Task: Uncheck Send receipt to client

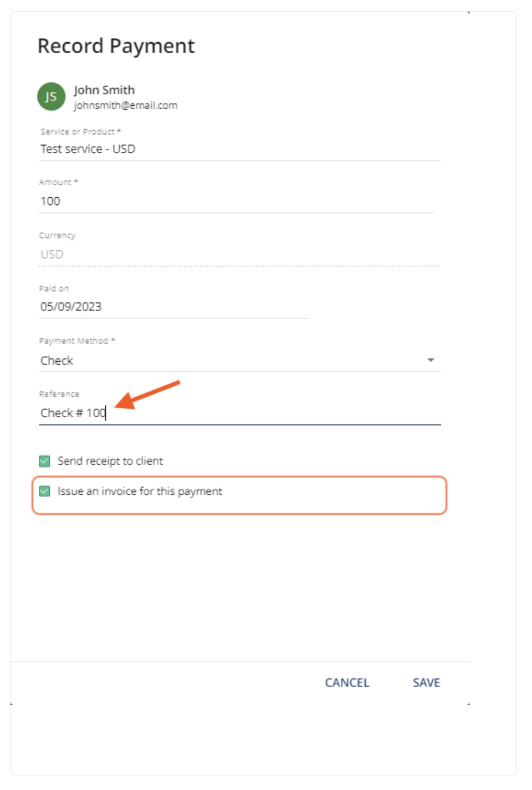Action: [45, 461]
